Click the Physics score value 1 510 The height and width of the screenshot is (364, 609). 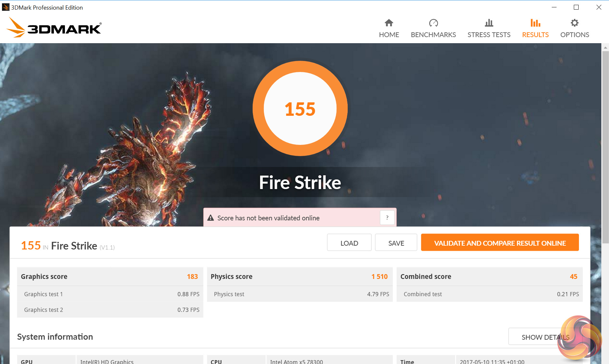(379, 276)
